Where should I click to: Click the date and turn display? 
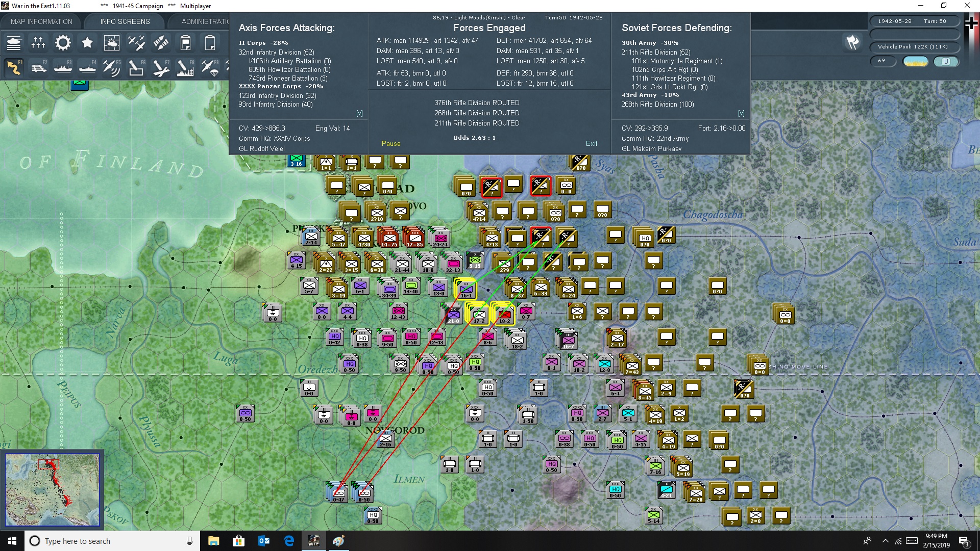coord(914,21)
